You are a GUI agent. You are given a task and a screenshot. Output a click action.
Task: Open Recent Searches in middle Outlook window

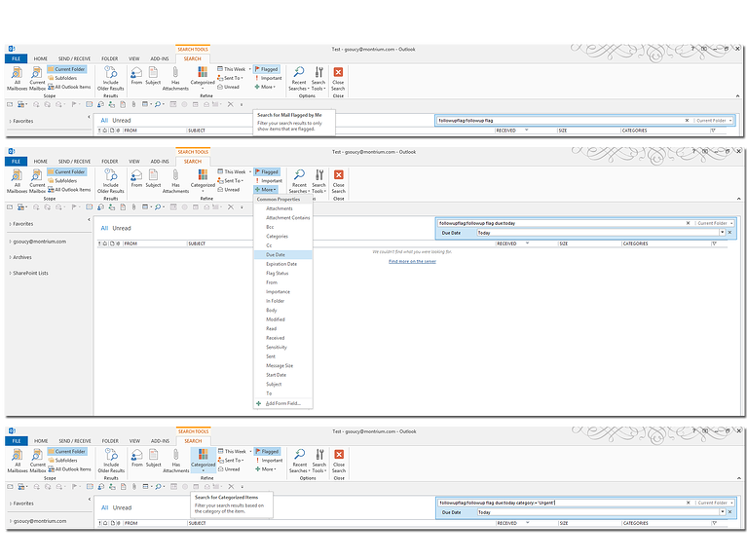coord(299,181)
